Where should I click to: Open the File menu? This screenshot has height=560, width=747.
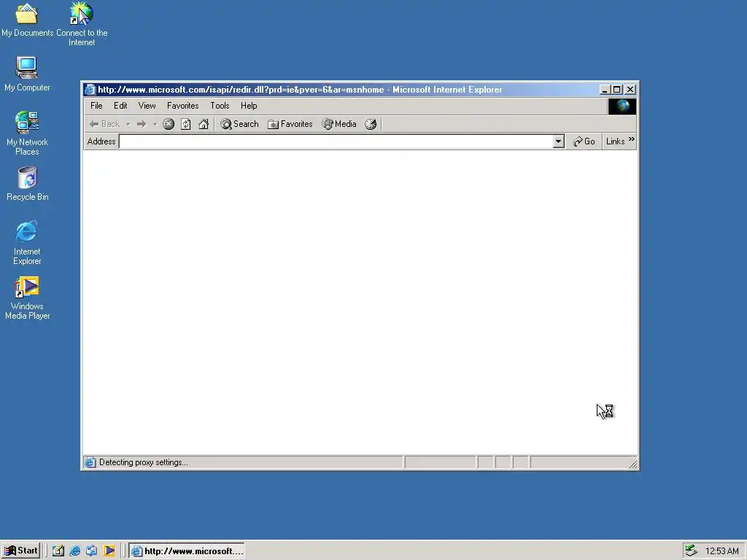[96, 106]
